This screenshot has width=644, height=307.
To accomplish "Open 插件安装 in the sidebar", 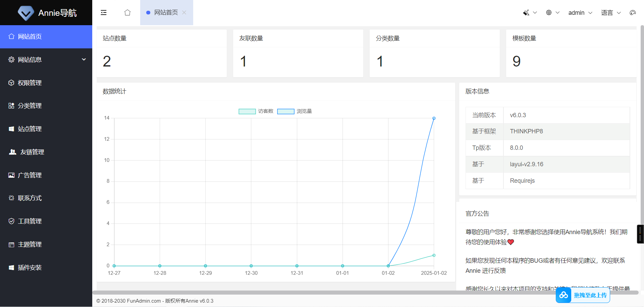I will pos(30,267).
